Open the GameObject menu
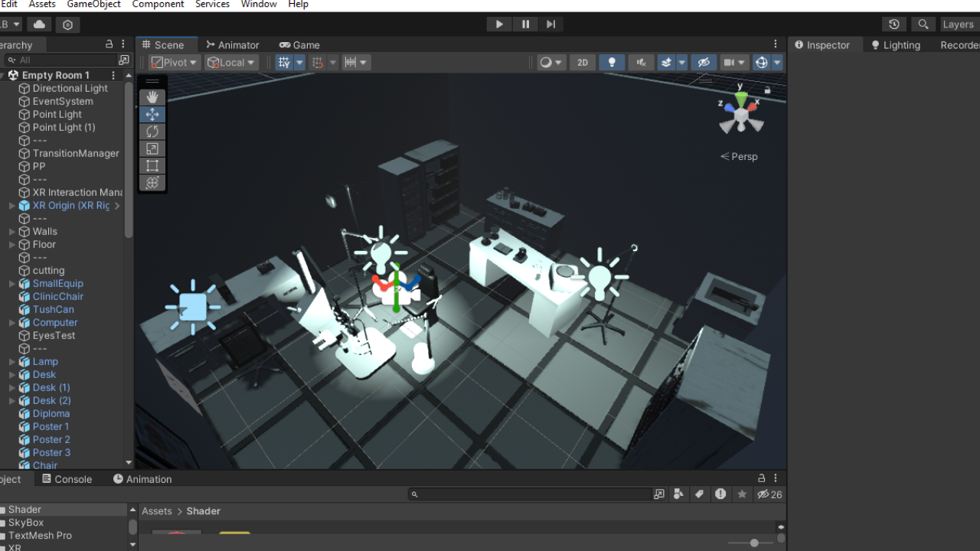 point(93,5)
